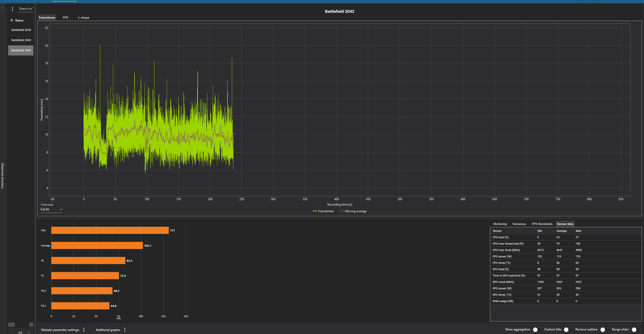Click the P95 bar showing 131
Image resolution: width=644 pixels, height=334 pixels.
click(x=110, y=230)
